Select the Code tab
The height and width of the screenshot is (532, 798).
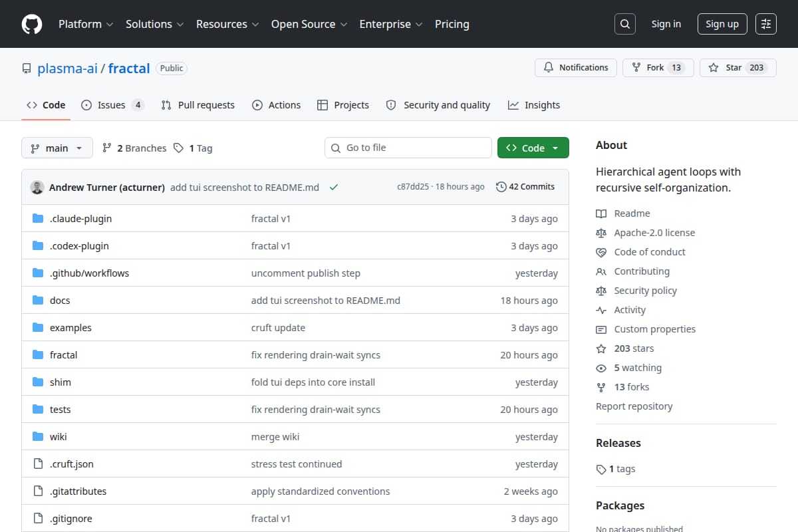(x=46, y=105)
